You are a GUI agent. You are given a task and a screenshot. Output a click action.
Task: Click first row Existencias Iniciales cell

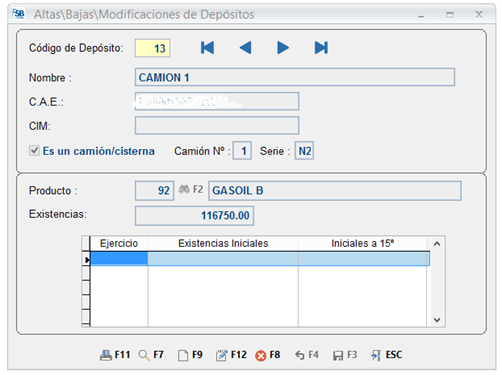tap(223, 259)
